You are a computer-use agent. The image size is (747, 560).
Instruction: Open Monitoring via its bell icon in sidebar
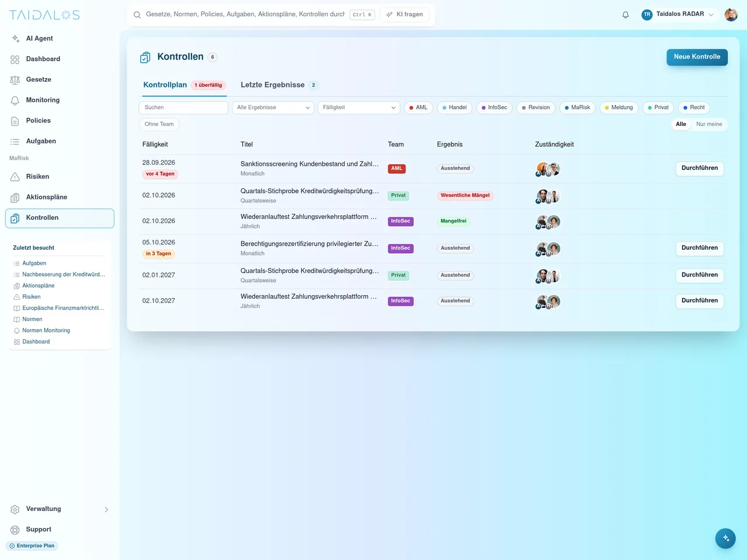(x=15, y=100)
